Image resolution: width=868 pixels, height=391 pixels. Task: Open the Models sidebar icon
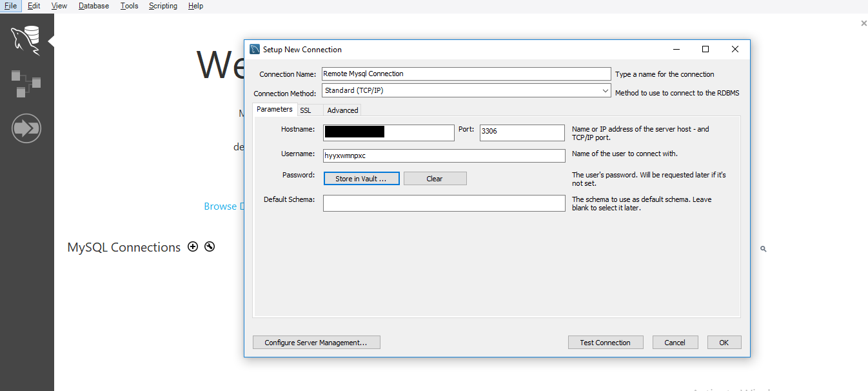(x=26, y=84)
